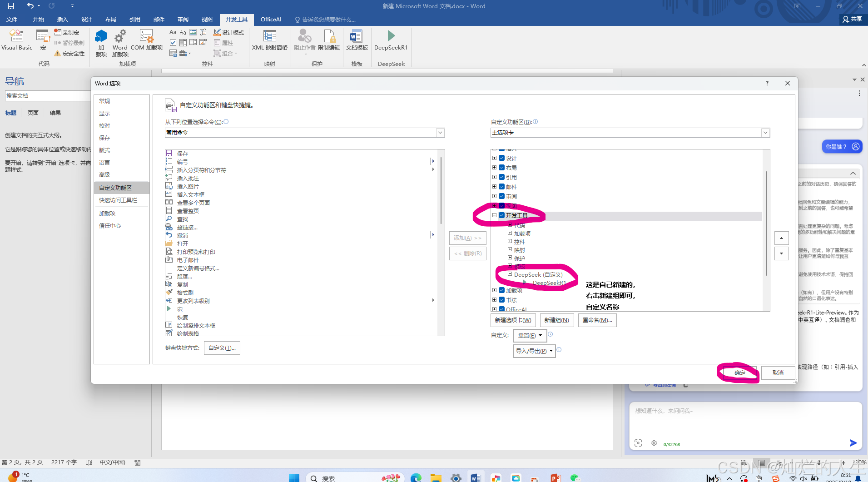Uncheck the 设计 tab checkbox
Viewport: 868px width, 482px height.
pos(502,158)
